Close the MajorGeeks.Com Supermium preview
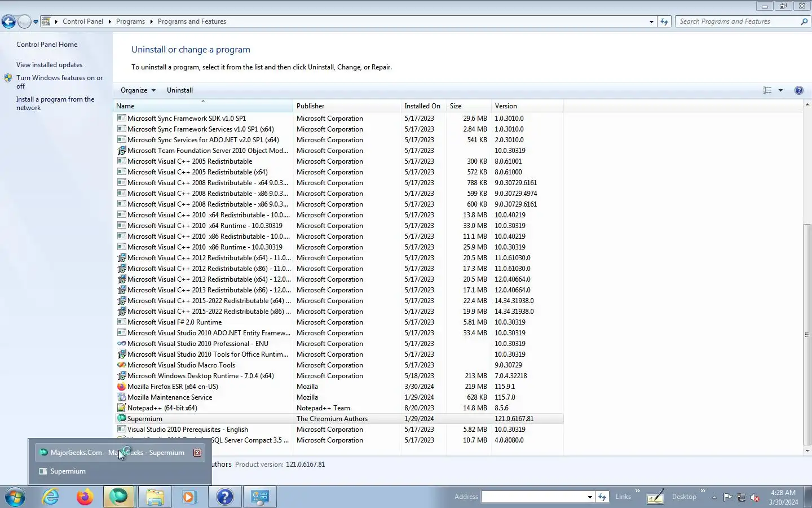812x508 pixels. pos(197,453)
